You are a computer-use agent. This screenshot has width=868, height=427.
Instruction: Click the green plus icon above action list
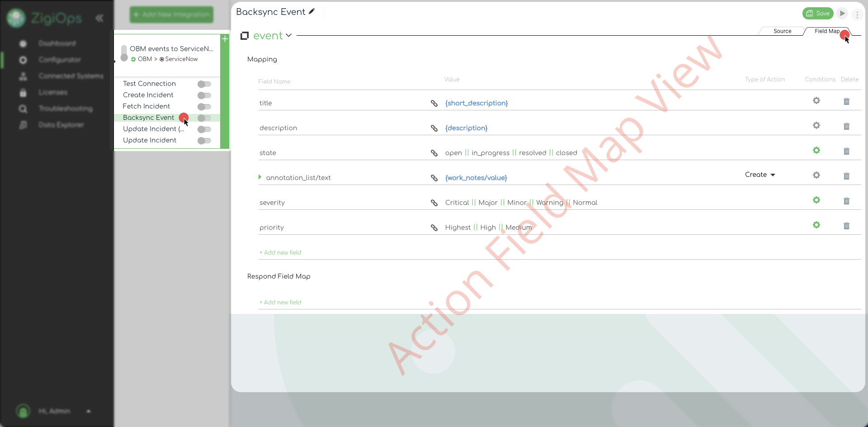coord(225,39)
